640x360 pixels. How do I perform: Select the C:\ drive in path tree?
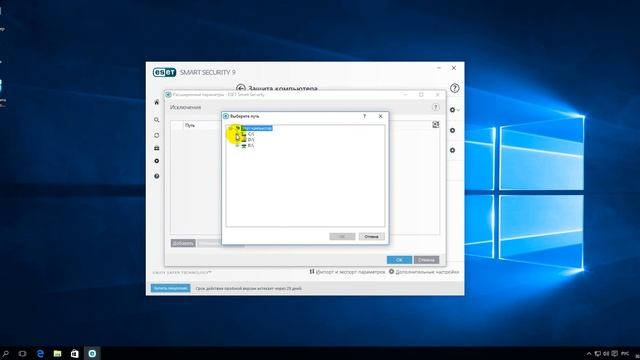point(251,134)
